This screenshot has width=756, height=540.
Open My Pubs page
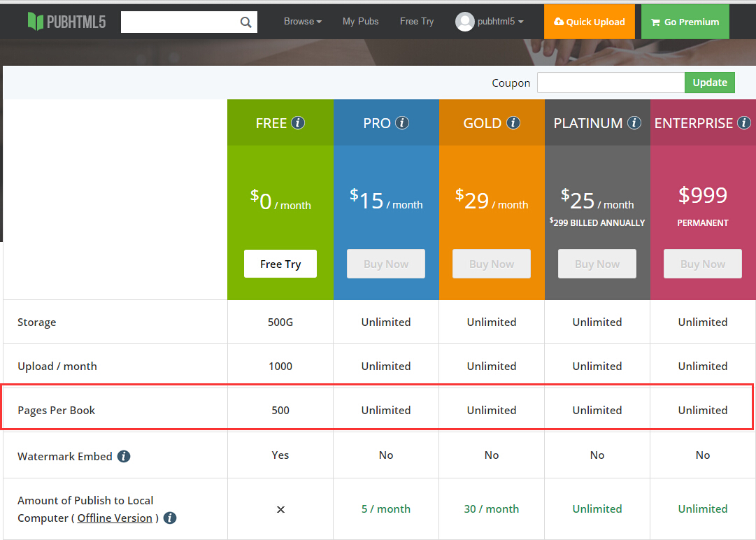pos(361,22)
